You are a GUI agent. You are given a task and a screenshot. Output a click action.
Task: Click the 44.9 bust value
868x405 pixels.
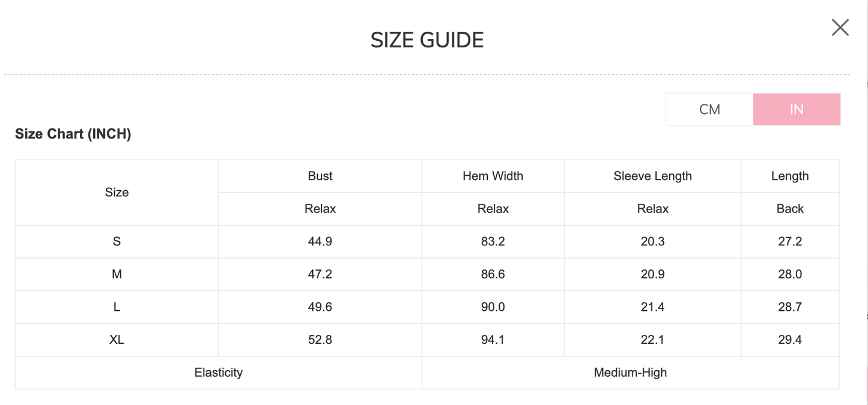320,241
